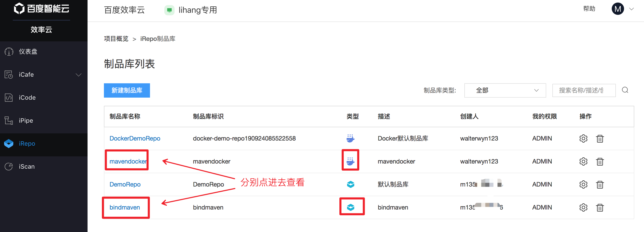Image resolution: width=644 pixels, height=232 pixels.
Task: Click the 制品库名称 column header
Action: (125, 117)
